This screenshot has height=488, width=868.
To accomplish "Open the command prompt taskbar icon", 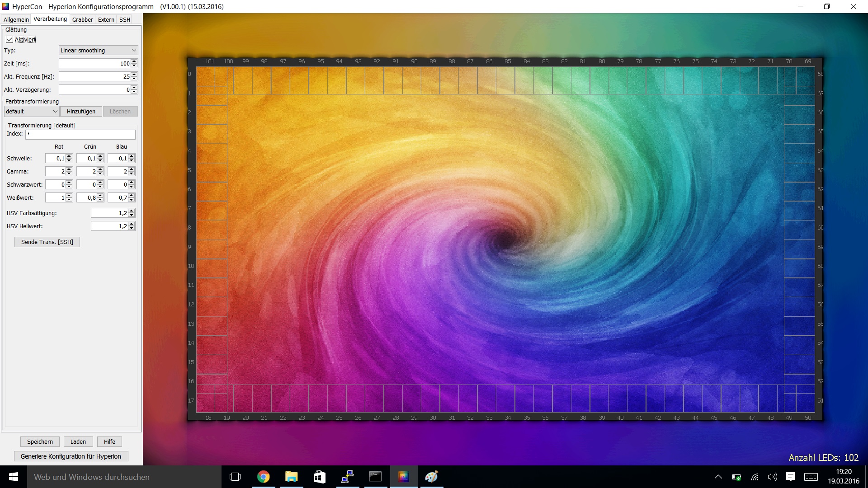I will (375, 477).
